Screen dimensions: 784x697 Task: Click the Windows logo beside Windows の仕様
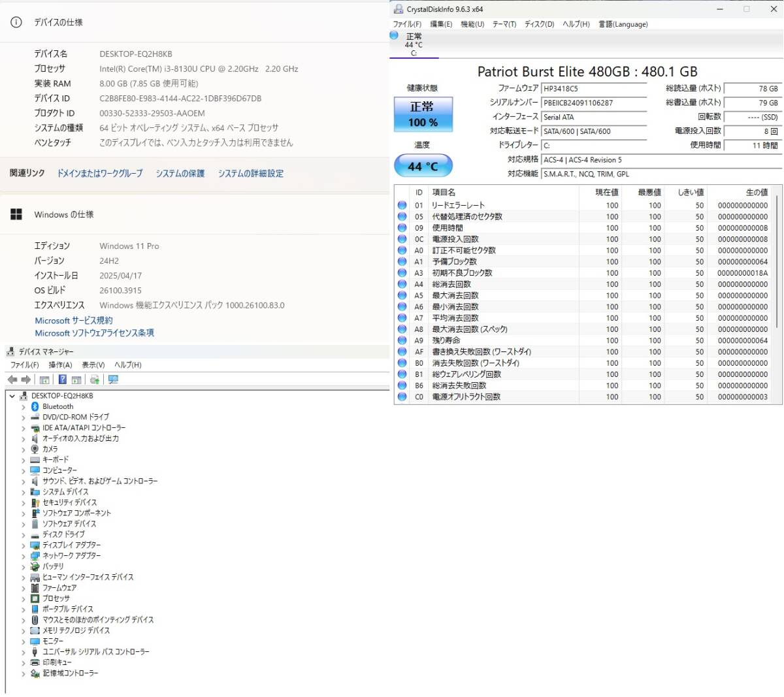[x=16, y=214]
